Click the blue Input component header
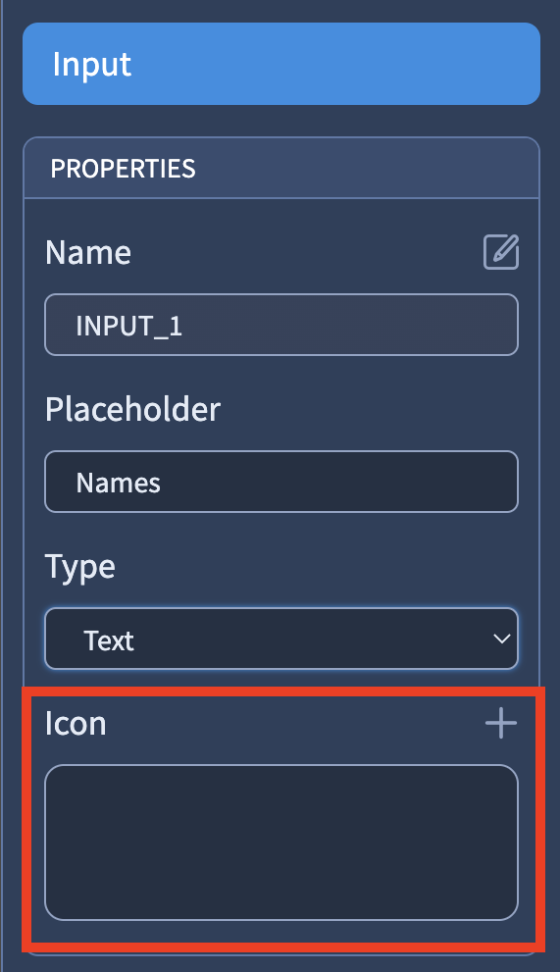The width and height of the screenshot is (560, 972). click(x=281, y=64)
